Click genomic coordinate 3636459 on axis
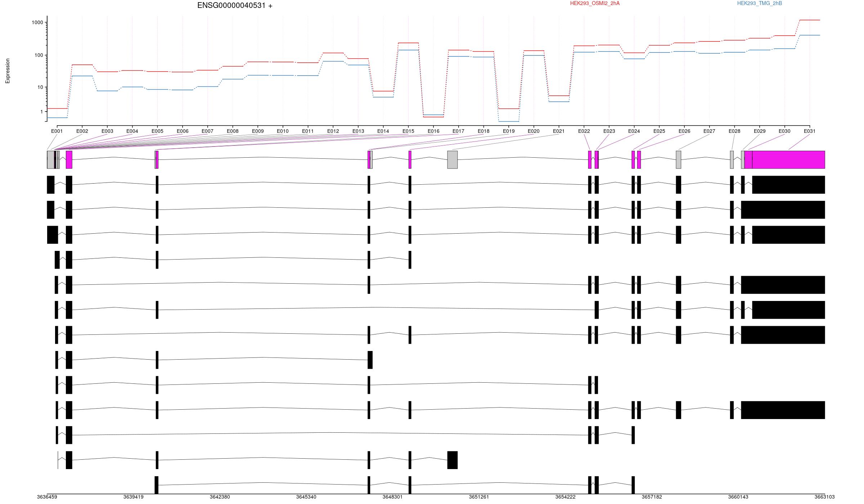This screenshot has width=864, height=504. click(x=47, y=497)
